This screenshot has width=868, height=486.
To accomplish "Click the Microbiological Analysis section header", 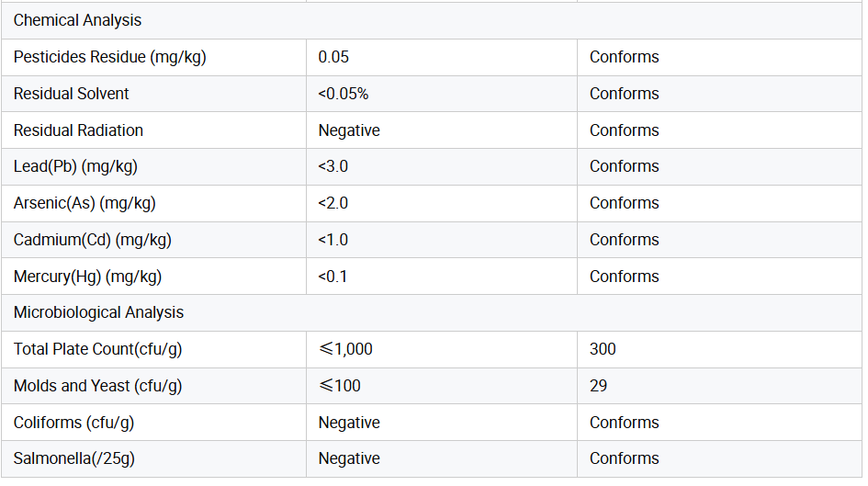I will [x=98, y=312].
